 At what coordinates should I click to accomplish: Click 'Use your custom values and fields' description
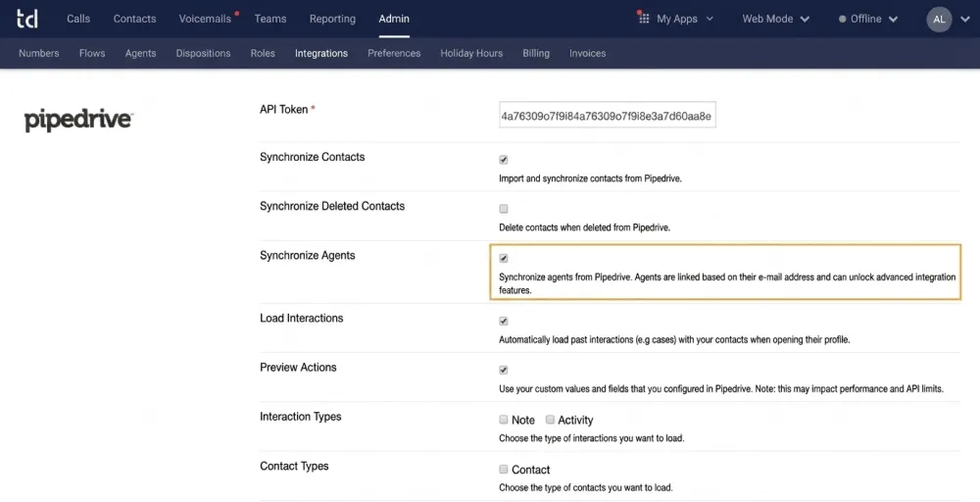(721, 389)
